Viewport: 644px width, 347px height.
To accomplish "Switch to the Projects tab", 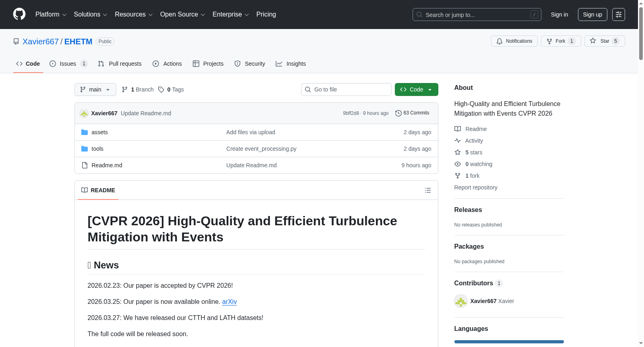I will (x=208, y=64).
